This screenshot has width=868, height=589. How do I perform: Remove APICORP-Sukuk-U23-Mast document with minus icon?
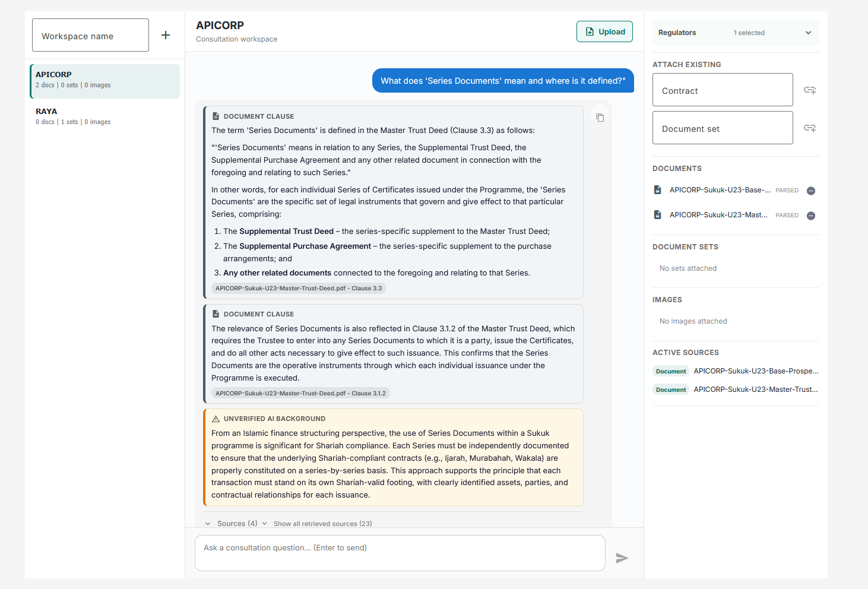pos(811,216)
